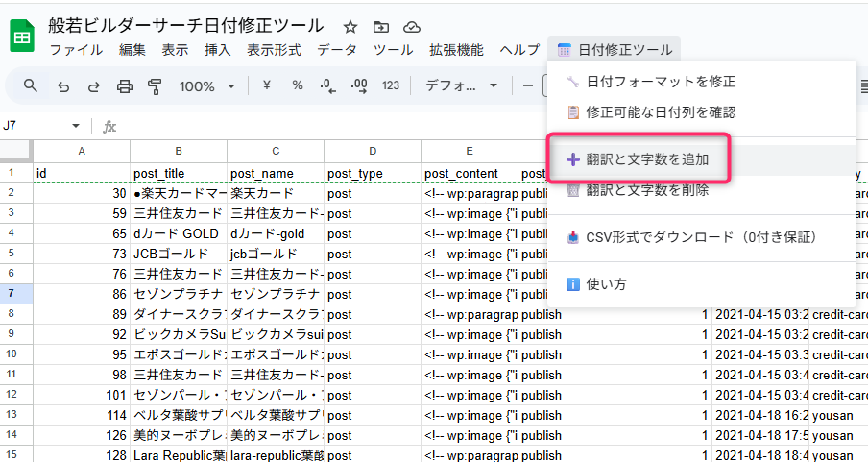Click cell containing dカード GOLD
868x462 pixels.
click(179, 233)
